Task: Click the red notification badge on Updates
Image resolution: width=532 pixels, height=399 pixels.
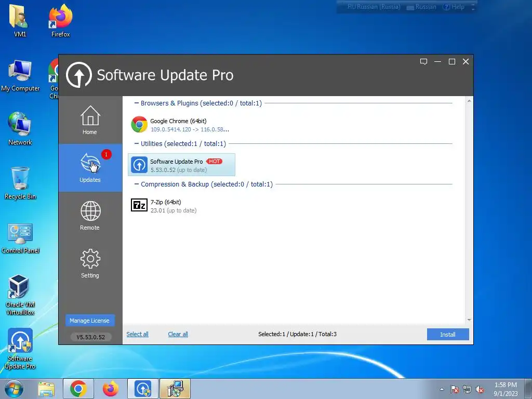Action: click(x=106, y=154)
